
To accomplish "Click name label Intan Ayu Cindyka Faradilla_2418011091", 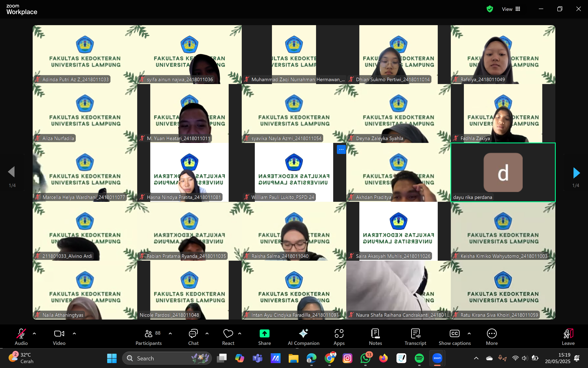I will coord(295,315).
